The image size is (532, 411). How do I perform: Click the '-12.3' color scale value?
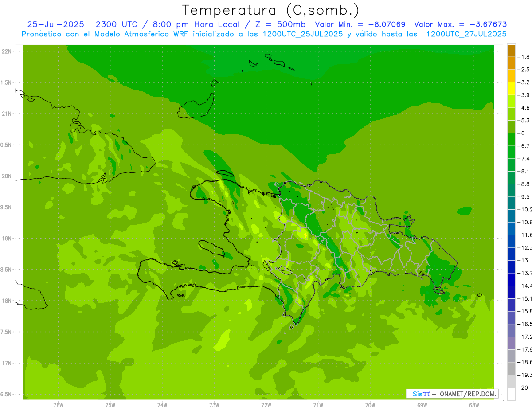tap(524, 247)
